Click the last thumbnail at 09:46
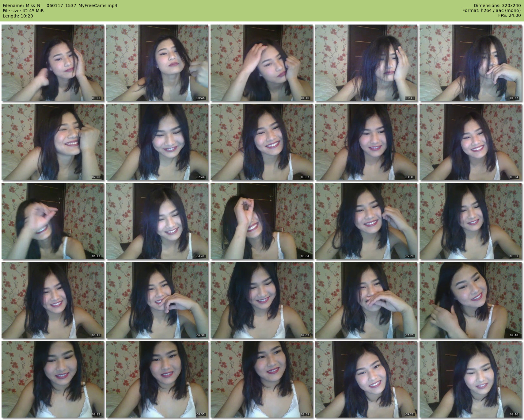Screen dimensions: 524x420 pyautogui.click(x=471, y=379)
